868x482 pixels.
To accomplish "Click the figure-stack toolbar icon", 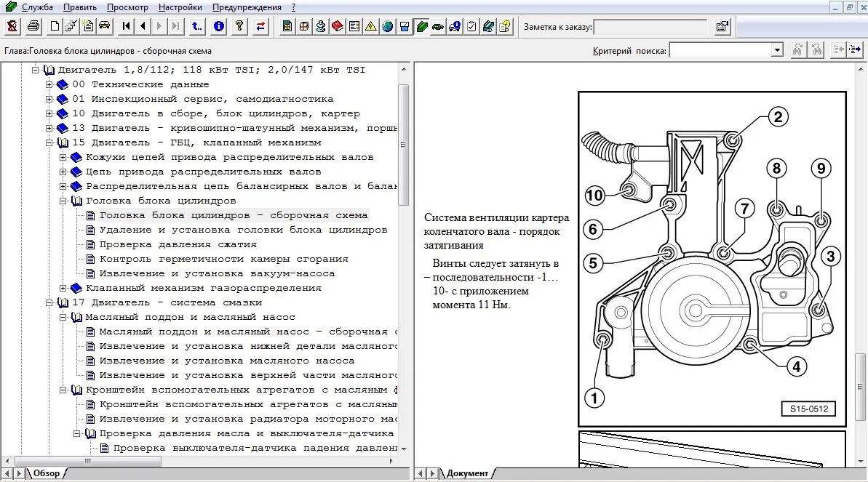I will point(321,26).
